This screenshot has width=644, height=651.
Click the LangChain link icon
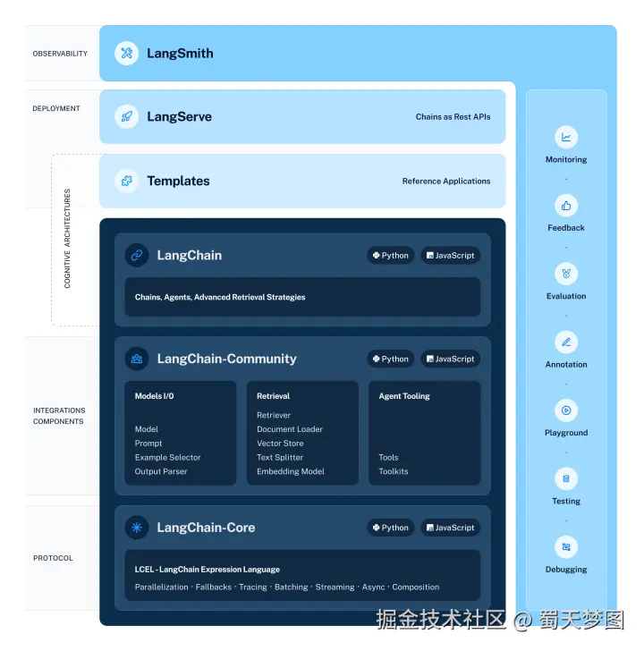137,255
